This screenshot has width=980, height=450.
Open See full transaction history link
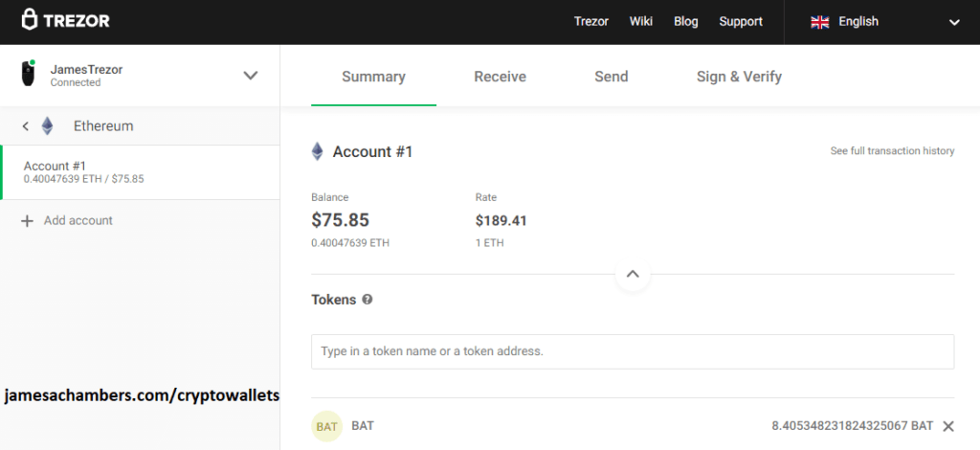pyautogui.click(x=892, y=150)
